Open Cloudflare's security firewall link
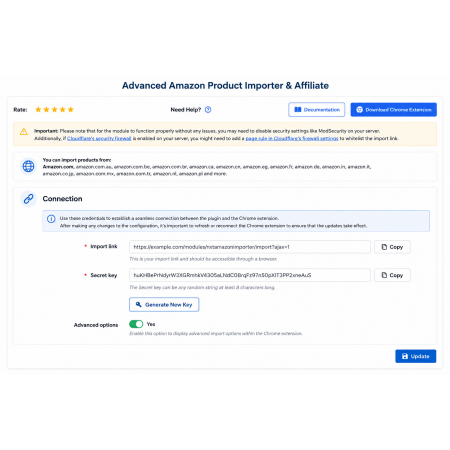 [99, 138]
